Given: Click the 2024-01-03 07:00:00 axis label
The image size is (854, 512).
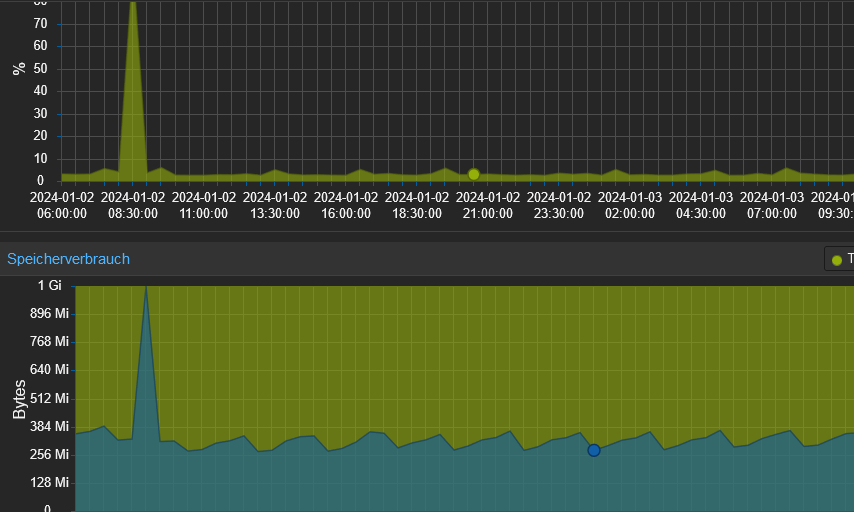Looking at the screenshot, I should (x=772, y=205).
